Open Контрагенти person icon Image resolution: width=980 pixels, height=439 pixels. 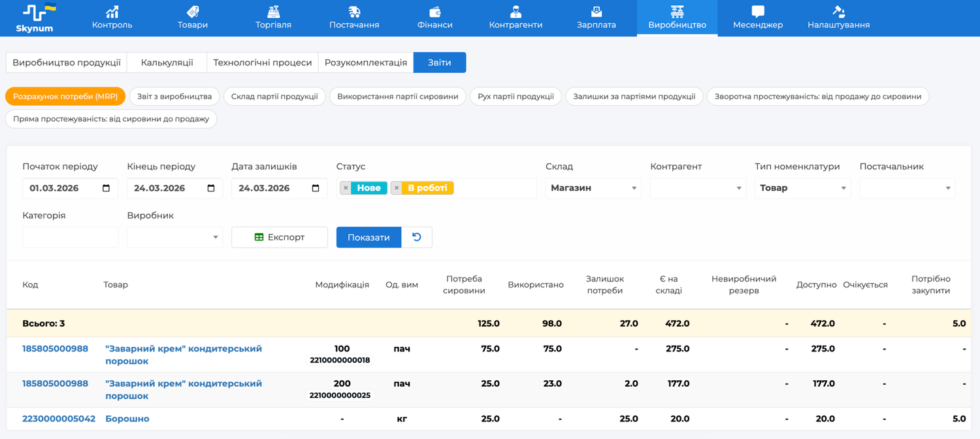click(515, 12)
